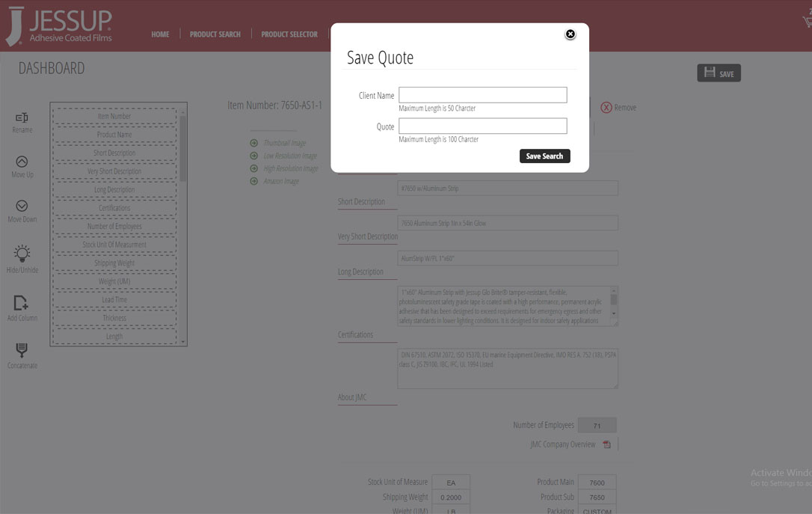Image resolution: width=812 pixels, height=514 pixels.
Task: Select Stock Unit Of Measurement list item
Action: (x=114, y=245)
